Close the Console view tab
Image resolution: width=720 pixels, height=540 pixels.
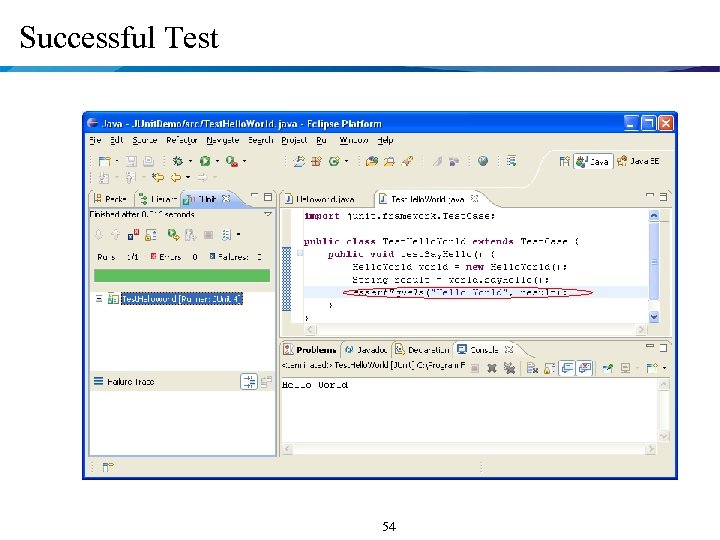pyautogui.click(x=509, y=349)
